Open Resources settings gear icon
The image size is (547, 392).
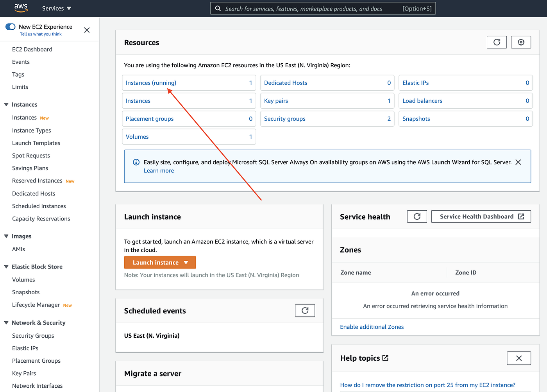point(521,42)
